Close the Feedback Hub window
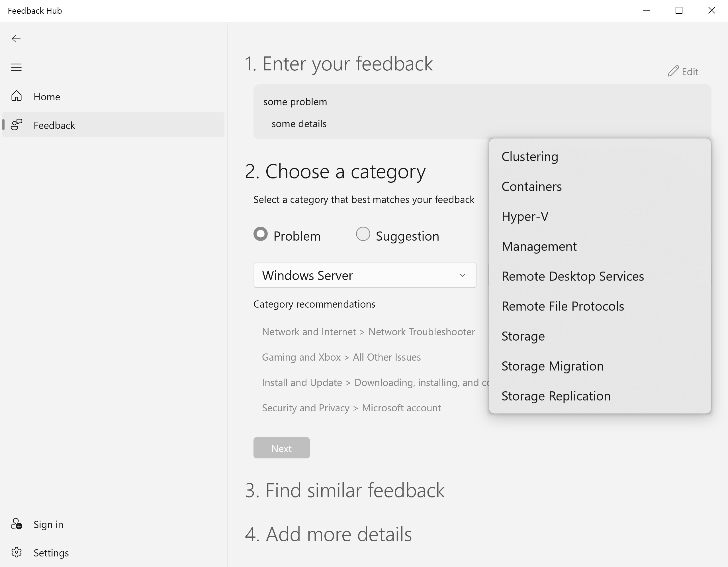 pos(711,10)
